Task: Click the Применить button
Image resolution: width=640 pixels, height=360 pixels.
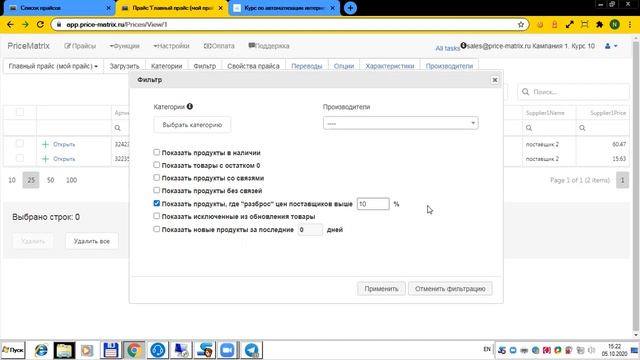Action: 381,289
